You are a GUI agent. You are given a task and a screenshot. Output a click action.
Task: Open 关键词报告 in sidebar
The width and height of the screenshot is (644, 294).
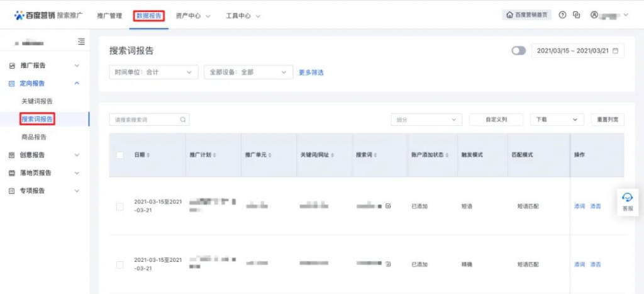[37, 101]
